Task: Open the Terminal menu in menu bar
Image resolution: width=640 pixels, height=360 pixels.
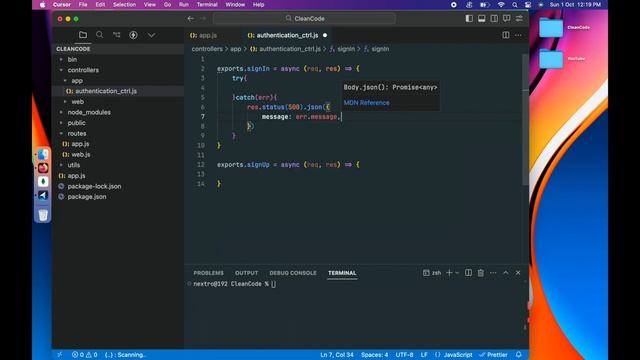Action: click(207, 4)
